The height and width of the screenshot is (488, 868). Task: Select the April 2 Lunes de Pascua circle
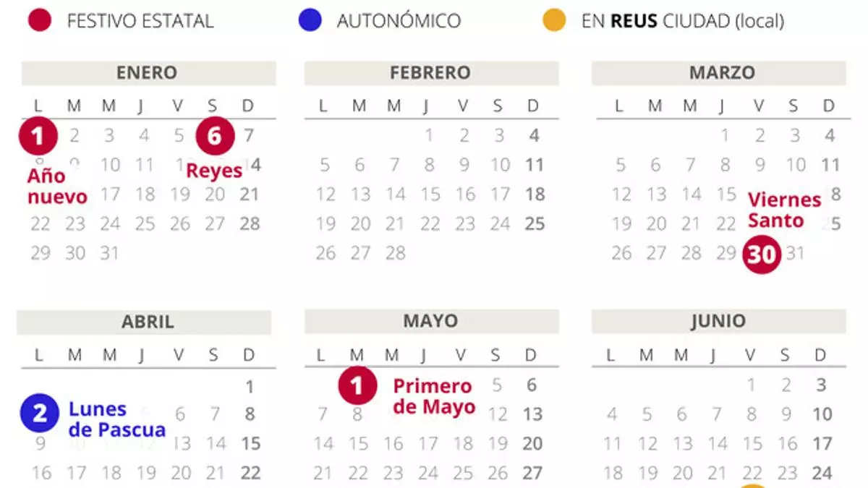[x=40, y=413]
